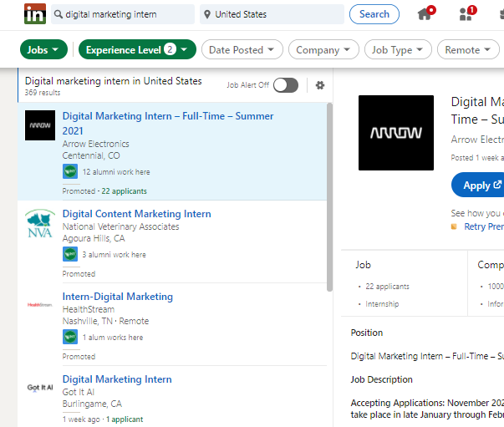This screenshot has height=427, width=504.
Task: Click the large Arrow logo in detail pane
Action: tap(396, 133)
